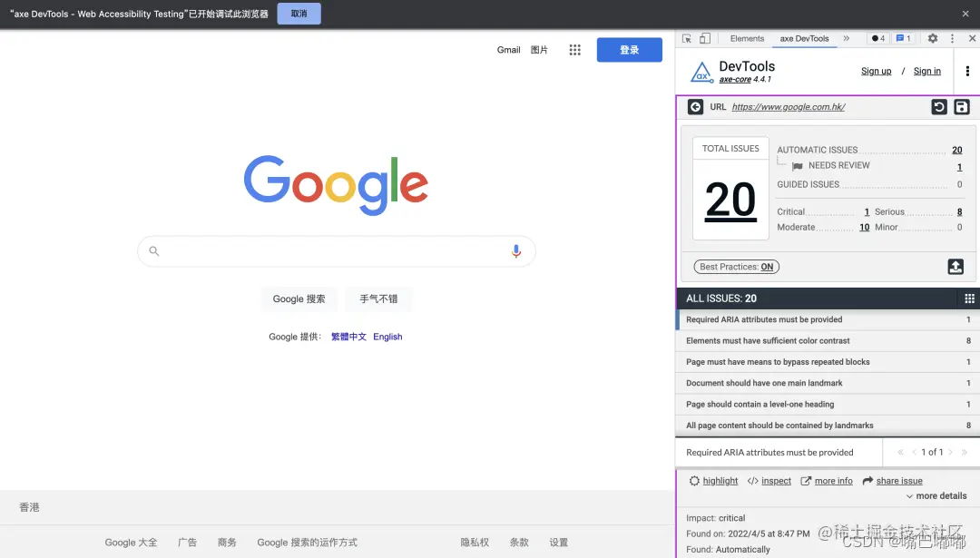Switch to the Elements tab
This screenshot has height=558, width=980.
click(747, 38)
